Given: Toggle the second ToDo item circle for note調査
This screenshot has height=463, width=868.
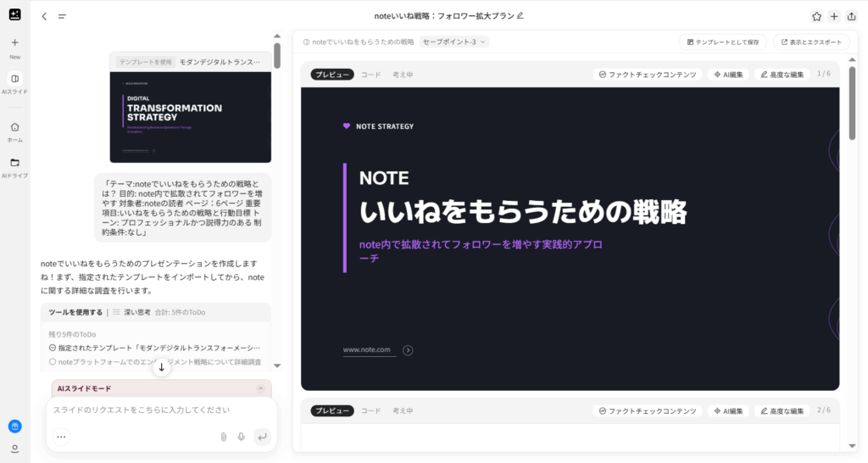Looking at the screenshot, I should click(x=53, y=362).
